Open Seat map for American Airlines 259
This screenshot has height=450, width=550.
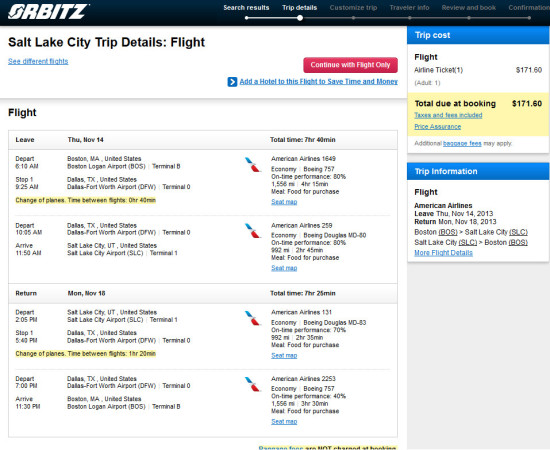(x=284, y=268)
